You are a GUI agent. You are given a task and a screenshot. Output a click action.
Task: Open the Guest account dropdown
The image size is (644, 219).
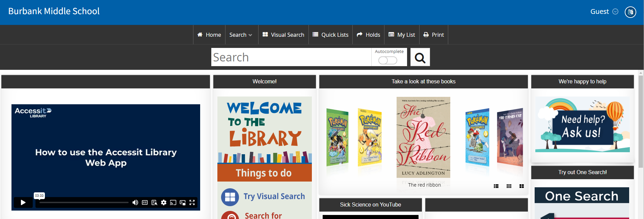point(604,11)
